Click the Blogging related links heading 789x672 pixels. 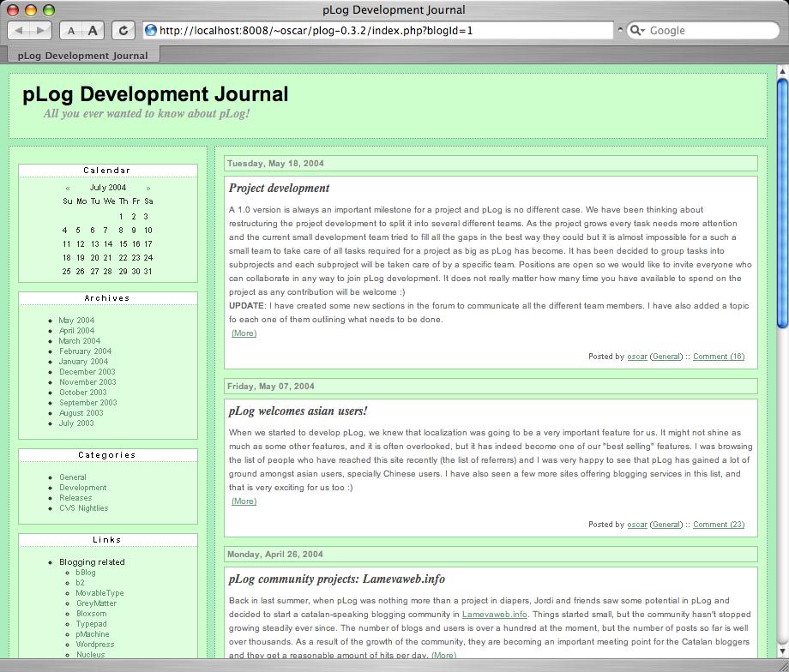pos(92,561)
